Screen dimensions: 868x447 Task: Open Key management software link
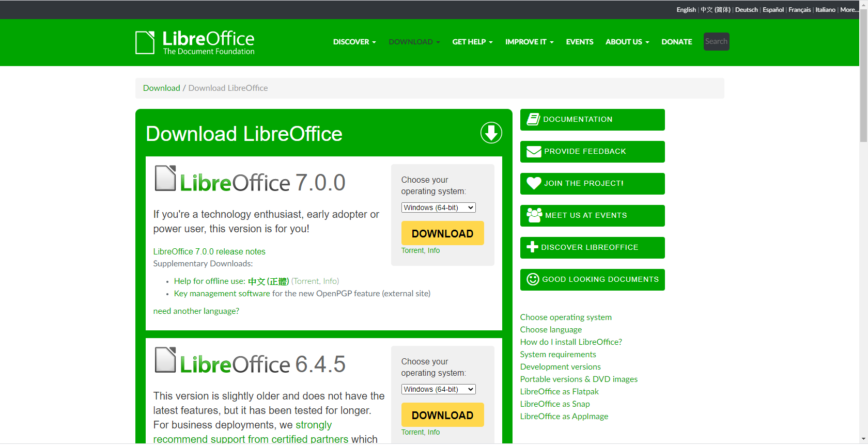tap(222, 294)
